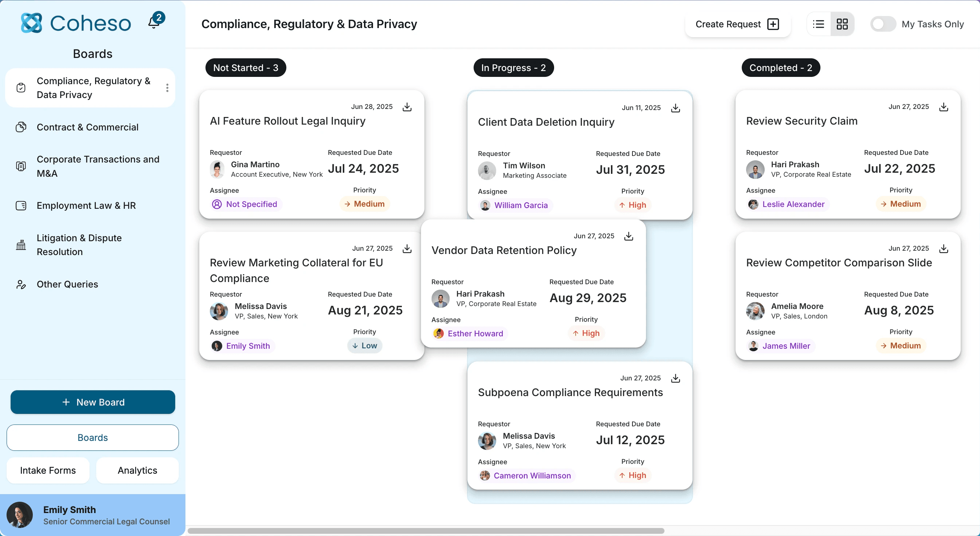
Task: Switch to list view
Action: point(818,24)
